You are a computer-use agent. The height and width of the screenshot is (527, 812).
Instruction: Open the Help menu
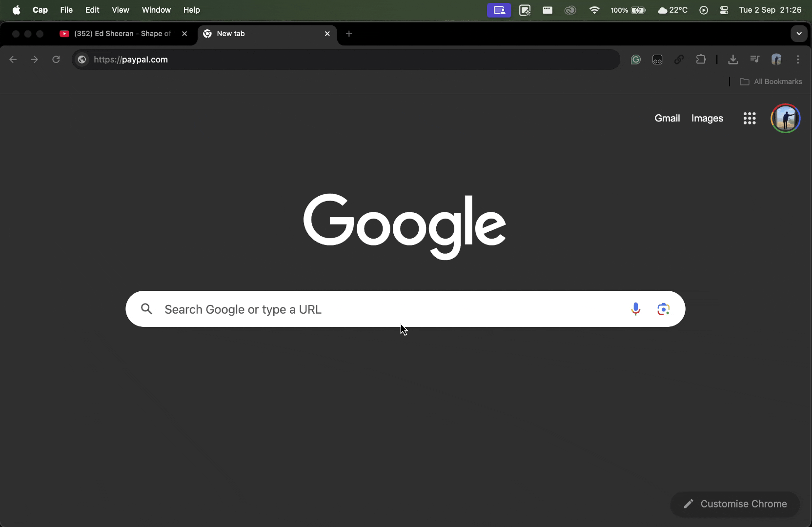coord(192,10)
